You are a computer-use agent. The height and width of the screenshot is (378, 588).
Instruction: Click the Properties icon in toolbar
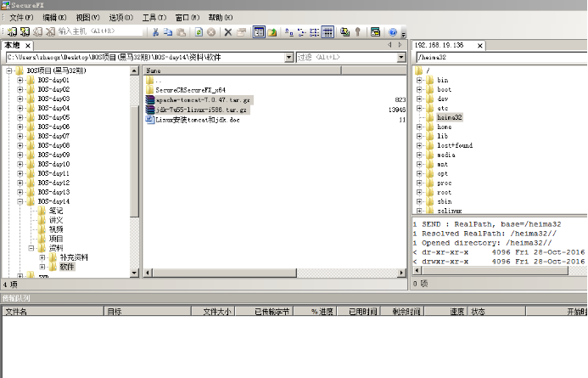[241, 32]
